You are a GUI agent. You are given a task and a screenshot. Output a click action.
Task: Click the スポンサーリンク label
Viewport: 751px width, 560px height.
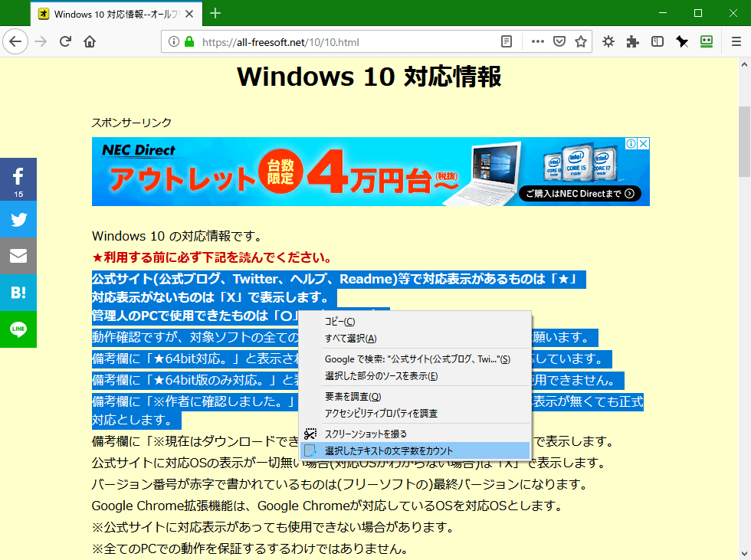tap(132, 123)
